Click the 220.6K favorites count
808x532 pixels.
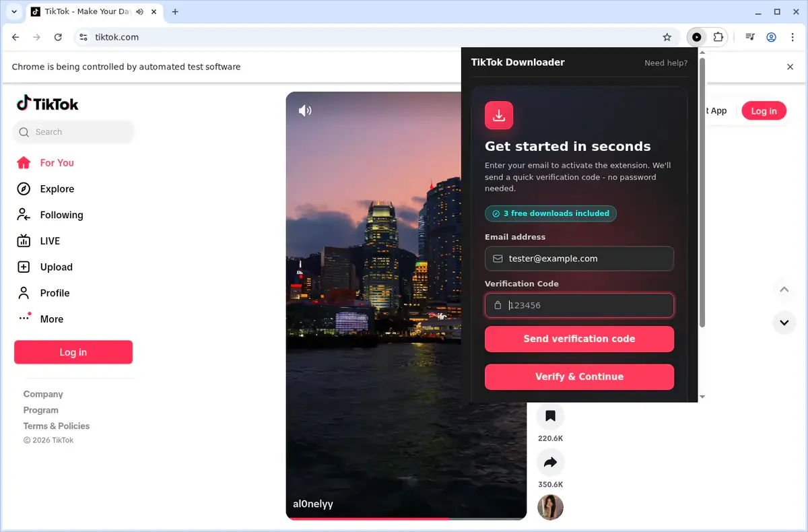tap(550, 438)
